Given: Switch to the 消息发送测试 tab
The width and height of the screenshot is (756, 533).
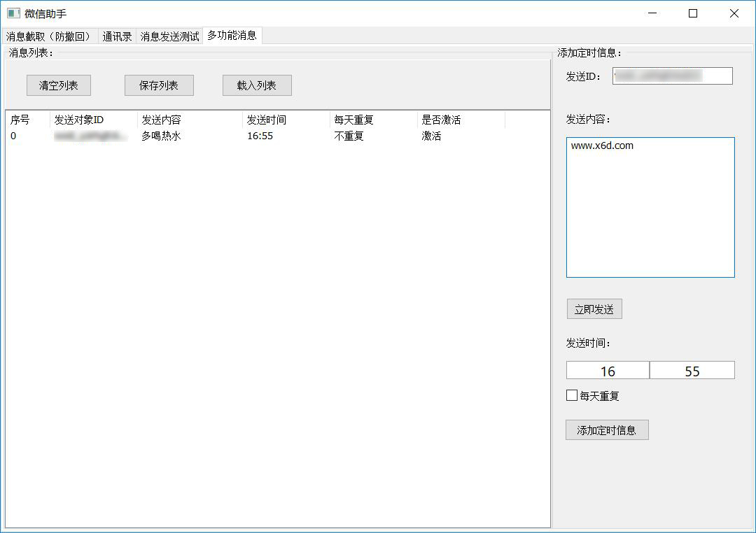Looking at the screenshot, I should (x=169, y=36).
